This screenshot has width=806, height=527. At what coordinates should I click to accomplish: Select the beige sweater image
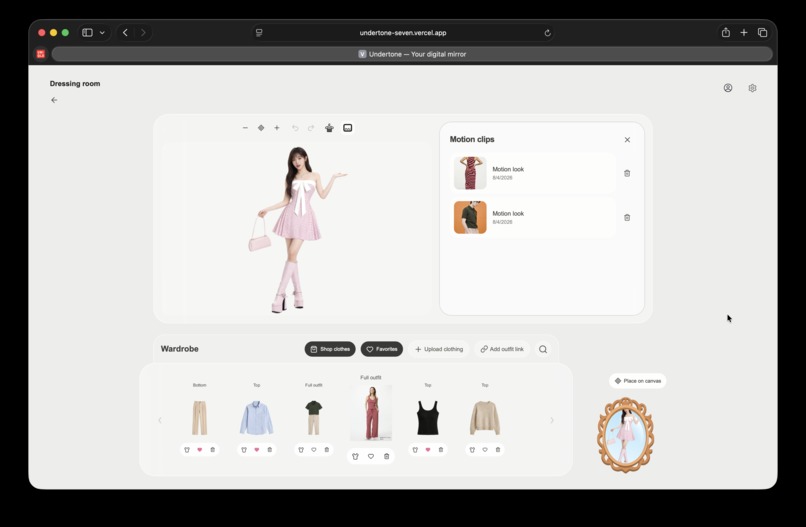(485, 418)
